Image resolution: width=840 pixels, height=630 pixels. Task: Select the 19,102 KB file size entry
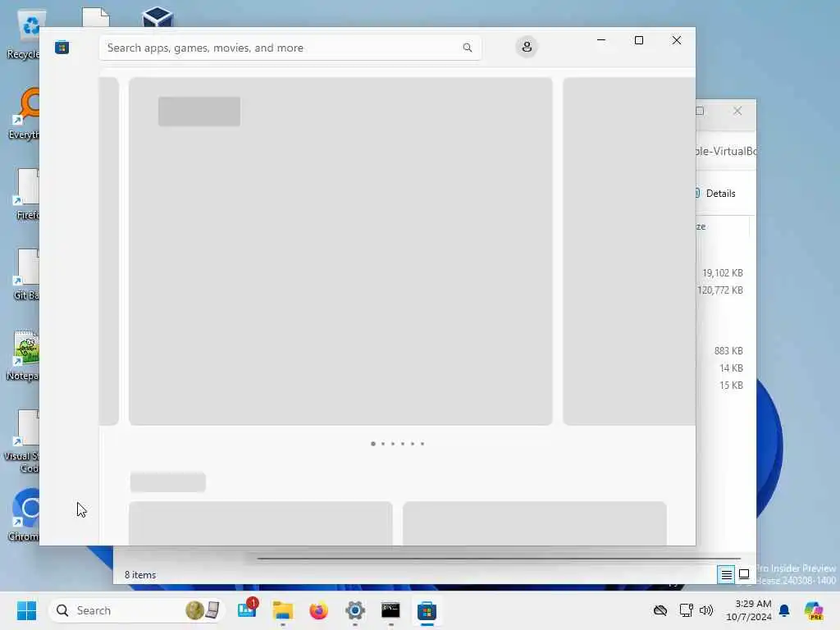722,272
